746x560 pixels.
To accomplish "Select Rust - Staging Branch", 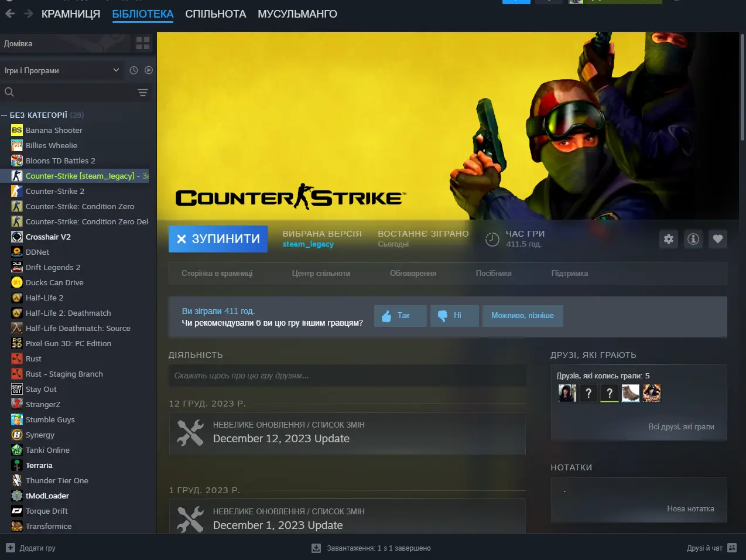I will [x=64, y=374].
